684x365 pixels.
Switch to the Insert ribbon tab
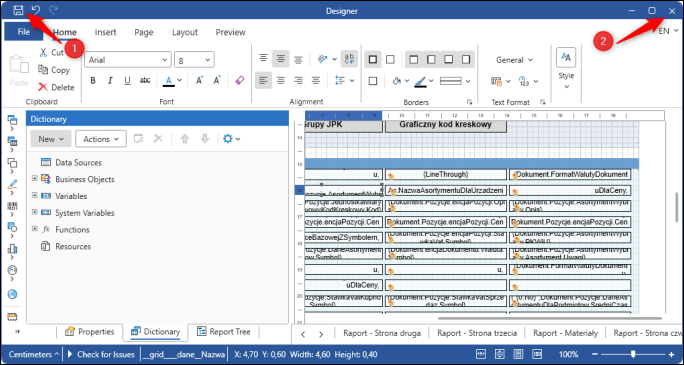click(106, 32)
